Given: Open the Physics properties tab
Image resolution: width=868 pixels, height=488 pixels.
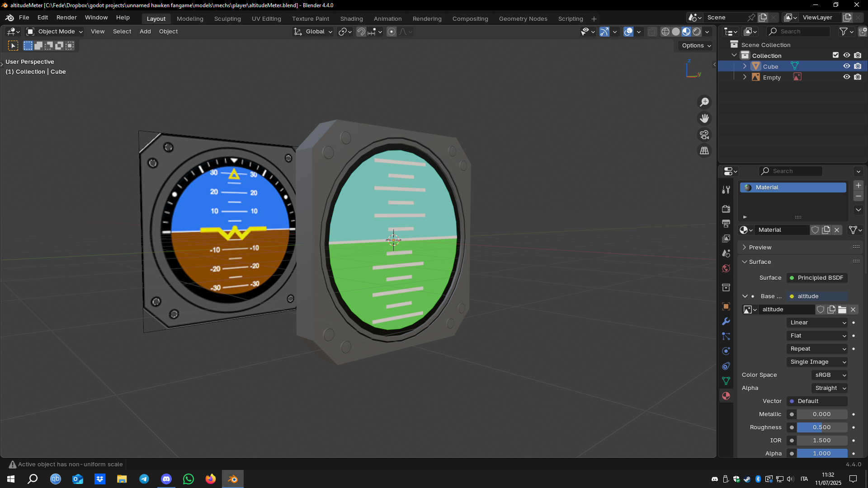Looking at the screenshot, I should tap(726, 351).
